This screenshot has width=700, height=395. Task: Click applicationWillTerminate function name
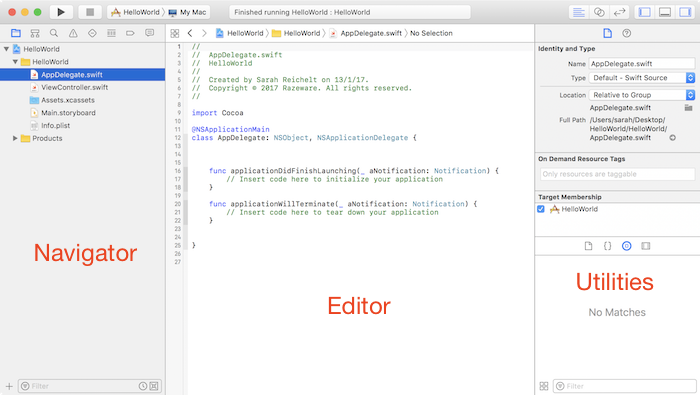(283, 204)
